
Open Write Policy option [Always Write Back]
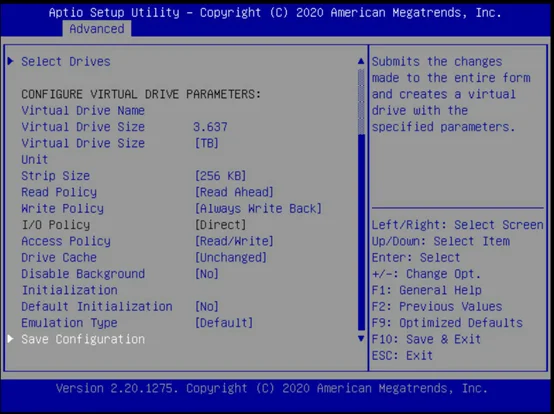pyautogui.click(x=258, y=208)
